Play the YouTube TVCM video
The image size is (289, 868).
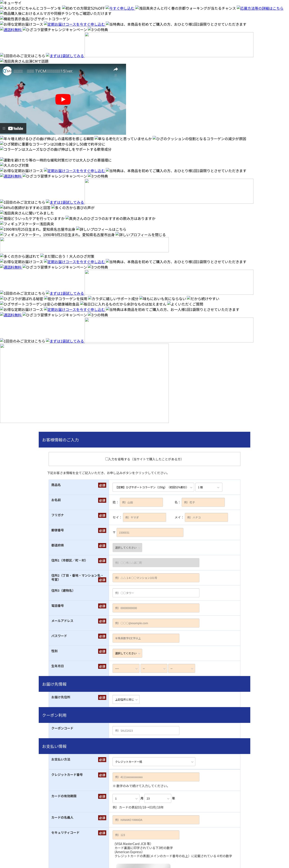click(63, 99)
